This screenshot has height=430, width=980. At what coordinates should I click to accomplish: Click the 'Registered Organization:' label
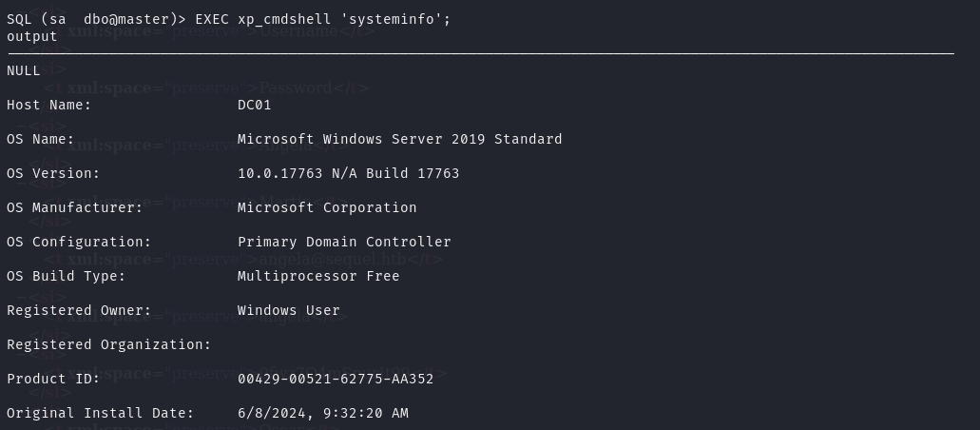[108, 344]
